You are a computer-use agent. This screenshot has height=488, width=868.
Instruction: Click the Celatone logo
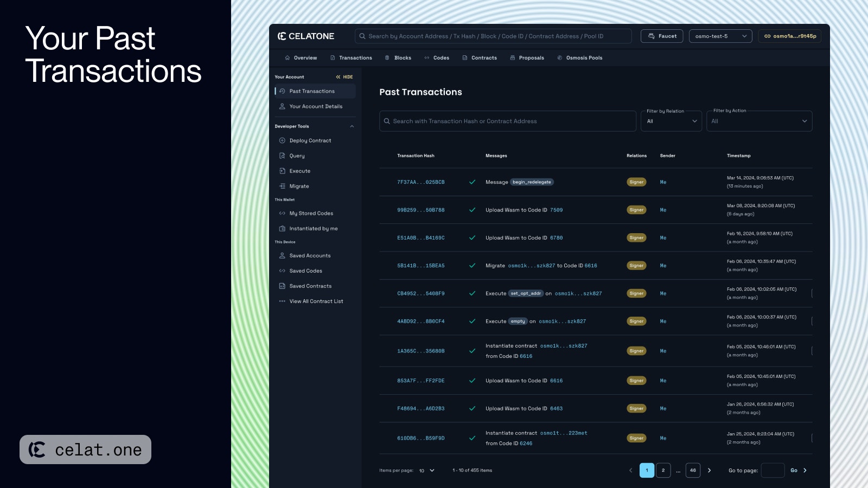tap(306, 36)
